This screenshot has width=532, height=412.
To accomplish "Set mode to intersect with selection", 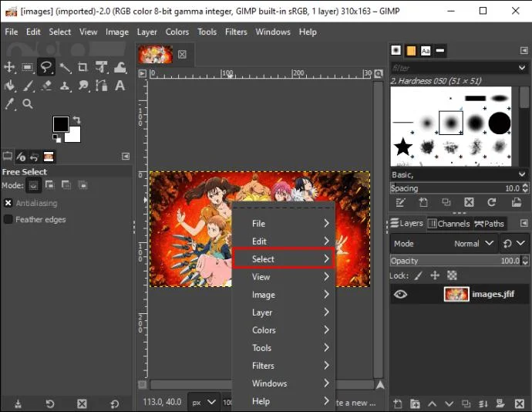I will pyautogui.click(x=82, y=185).
